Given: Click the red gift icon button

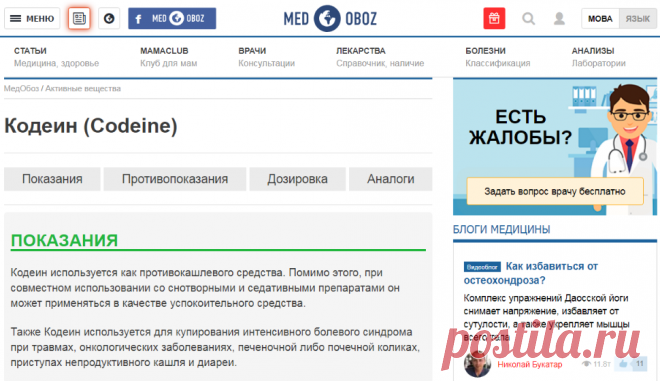Looking at the screenshot, I should point(494,19).
